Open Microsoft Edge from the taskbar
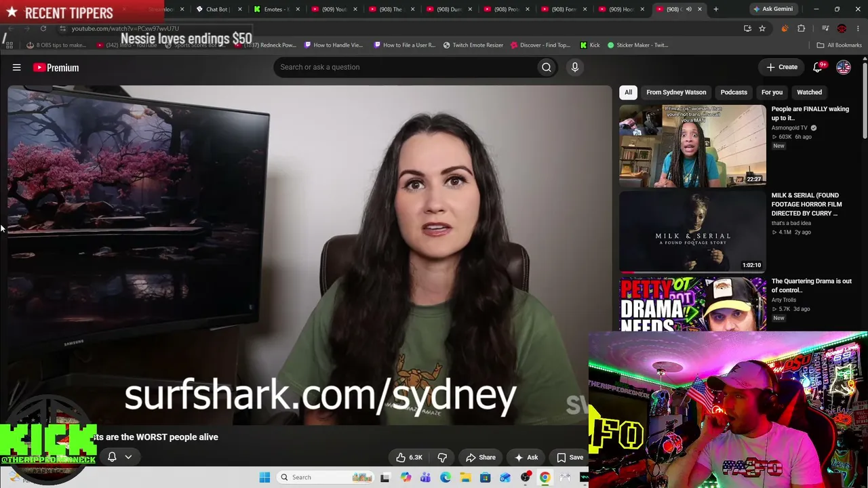The width and height of the screenshot is (868, 488). (x=446, y=478)
